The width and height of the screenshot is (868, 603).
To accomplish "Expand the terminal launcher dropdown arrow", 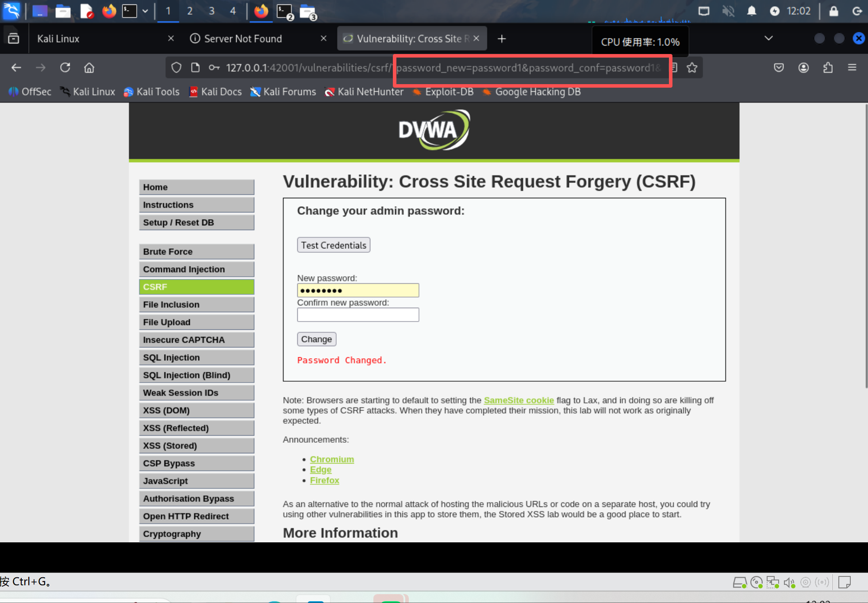I will pos(145,11).
